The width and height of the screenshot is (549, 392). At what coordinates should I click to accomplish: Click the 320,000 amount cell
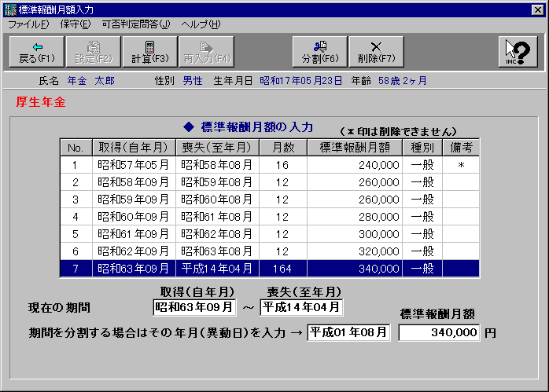pyautogui.click(x=355, y=251)
